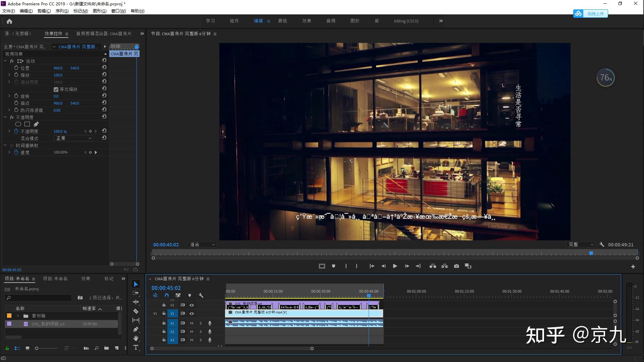Click the program monitor playhead marker
The height and width of the screenshot is (362, 644).
(x=591, y=253)
